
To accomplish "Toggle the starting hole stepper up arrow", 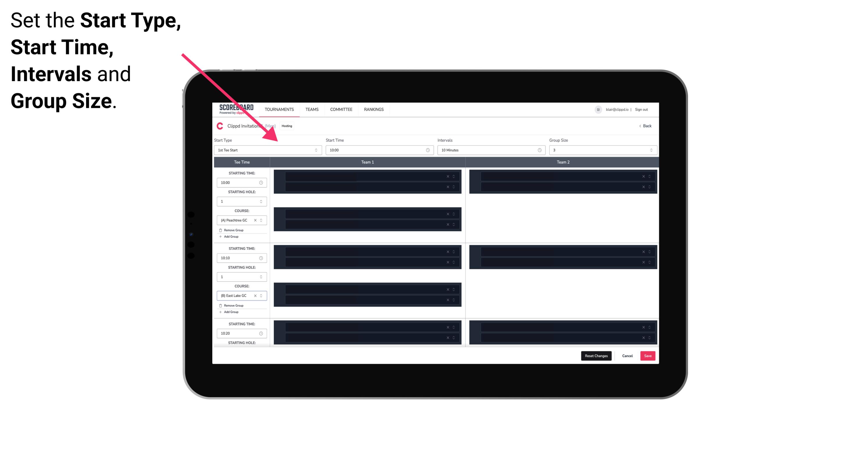I will point(261,199).
